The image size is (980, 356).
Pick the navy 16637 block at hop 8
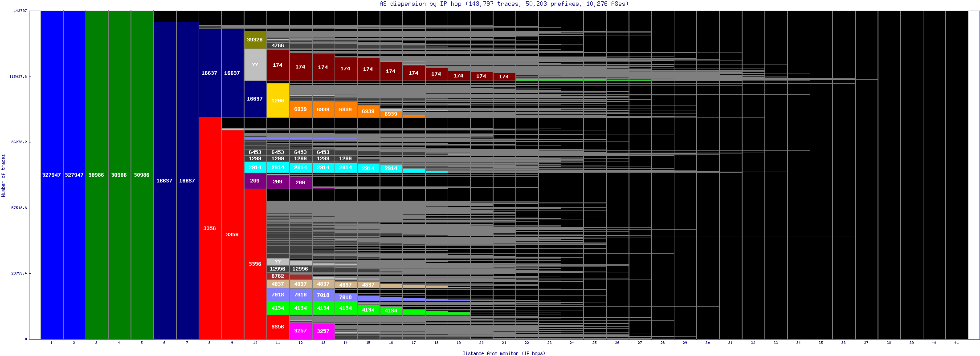(210, 73)
